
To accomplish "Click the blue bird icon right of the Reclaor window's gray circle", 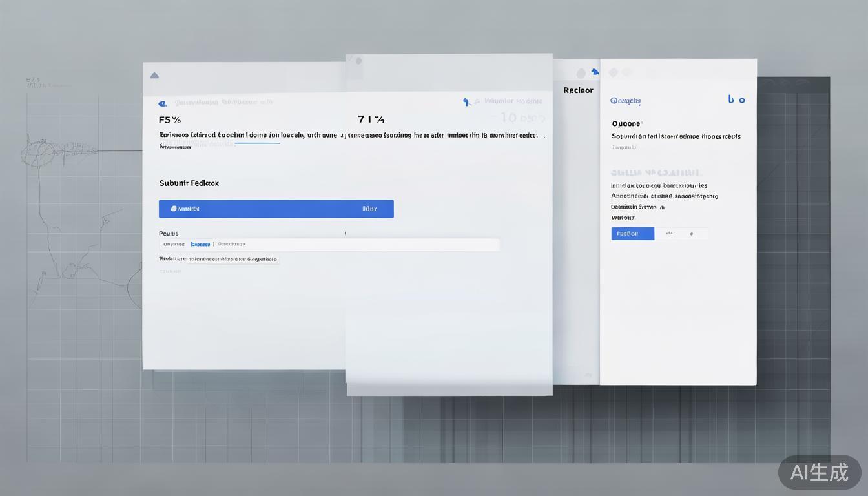I will (x=595, y=72).
